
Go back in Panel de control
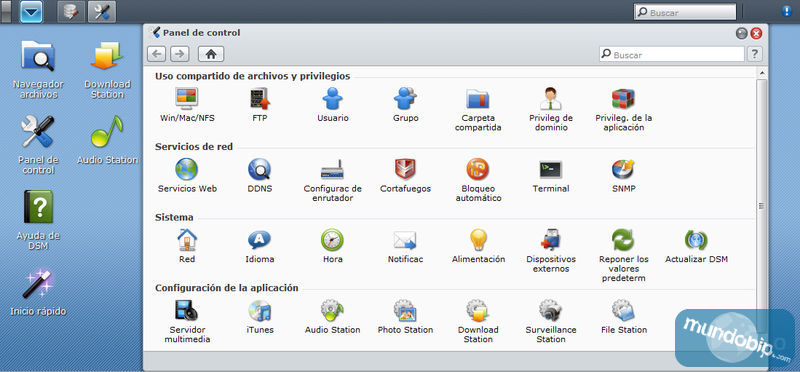[x=157, y=54]
